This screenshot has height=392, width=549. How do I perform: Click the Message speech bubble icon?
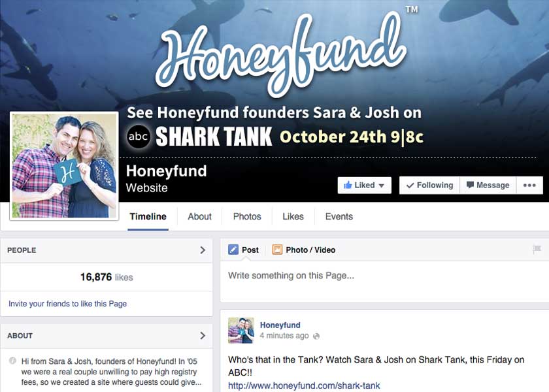click(x=470, y=185)
